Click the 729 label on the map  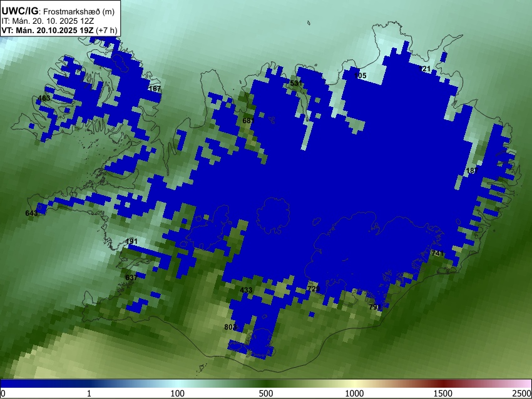pyautogui.click(x=314, y=289)
